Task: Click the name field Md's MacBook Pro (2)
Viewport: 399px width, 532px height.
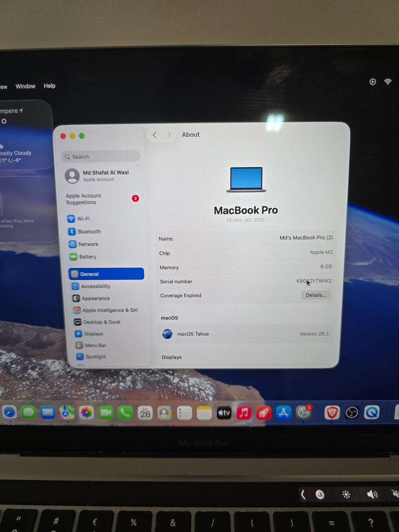Action: pyautogui.click(x=306, y=238)
